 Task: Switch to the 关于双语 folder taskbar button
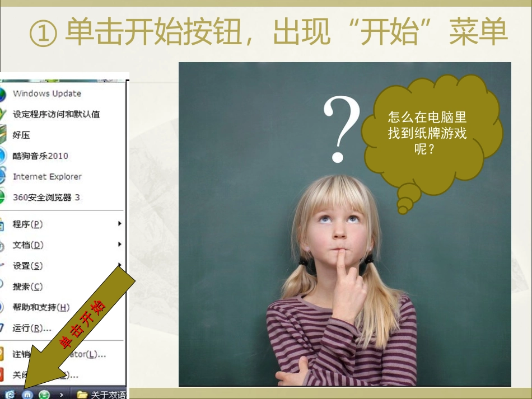(100, 395)
